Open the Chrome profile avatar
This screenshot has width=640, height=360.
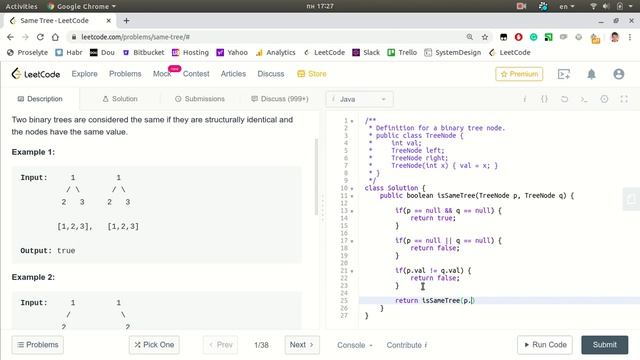(615, 37)
